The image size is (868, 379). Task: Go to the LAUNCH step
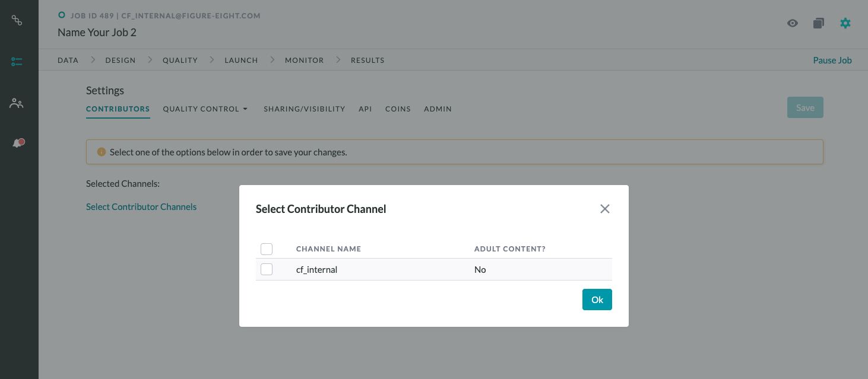coord(241,60)
